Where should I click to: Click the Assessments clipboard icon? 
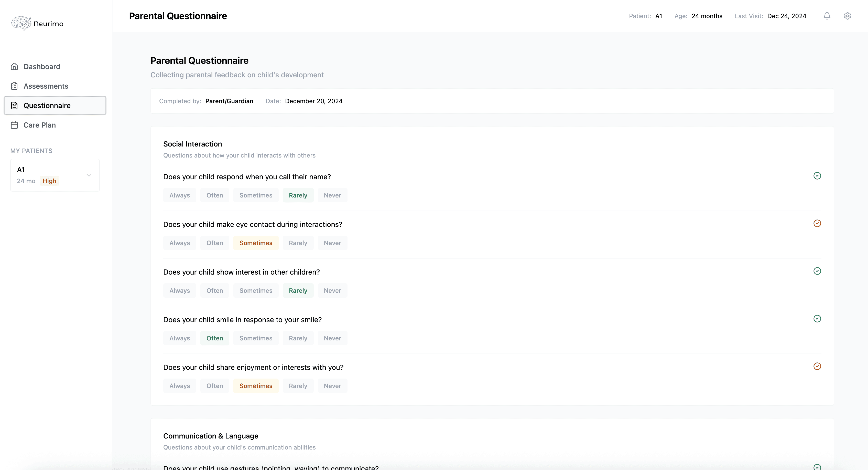14,86
